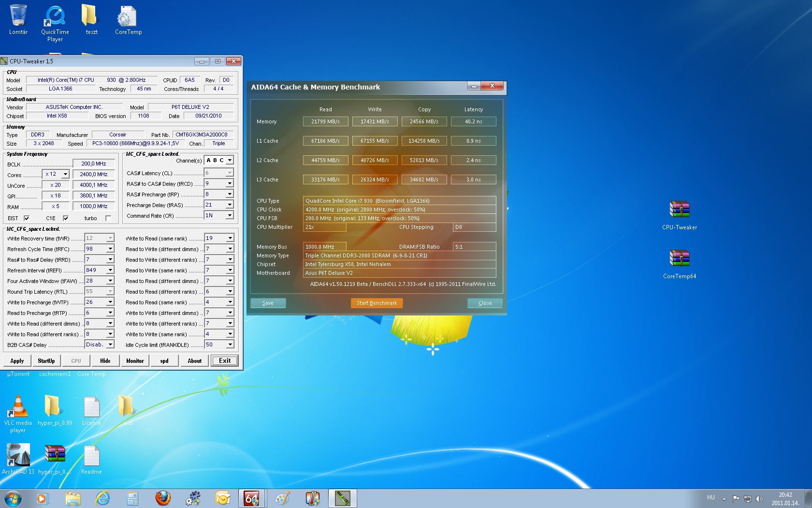The width and height of the screenshot is (812, 508).
Task: Click Memory Read 21799 MB/s cell
Action: [x=325, y=121]
